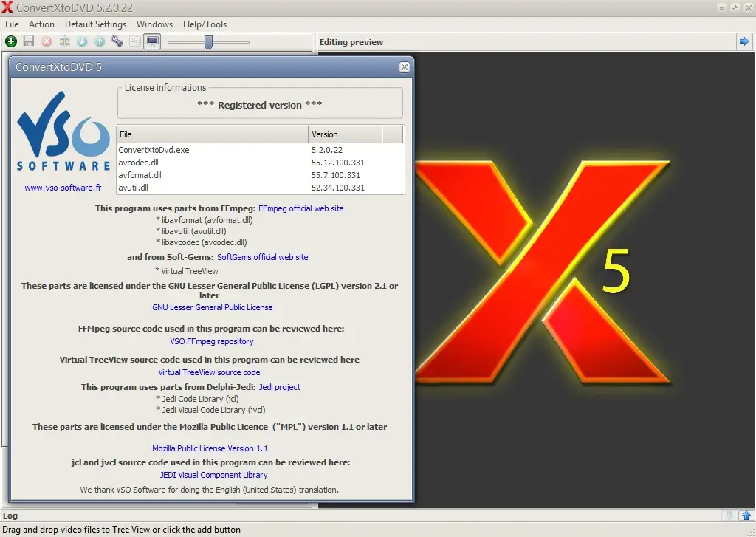Open settings with the wrench icon
The image size is (756, 537).
pyautogui.click(x=117, y=41)
